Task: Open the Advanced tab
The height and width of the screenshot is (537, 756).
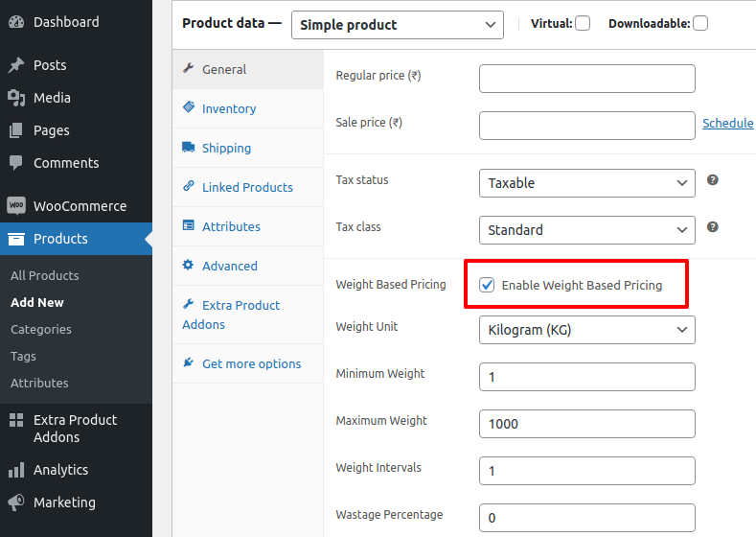Action: (248, 266)
